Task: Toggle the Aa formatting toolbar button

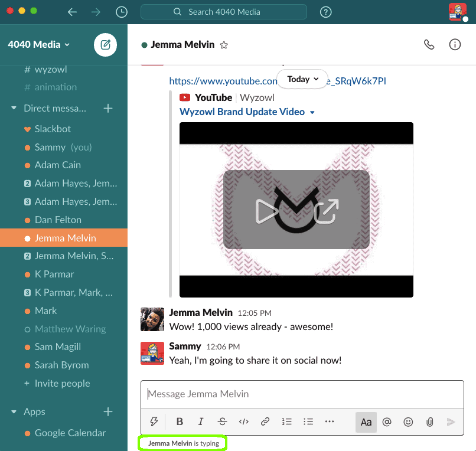Action: click(x=366, y=421)
